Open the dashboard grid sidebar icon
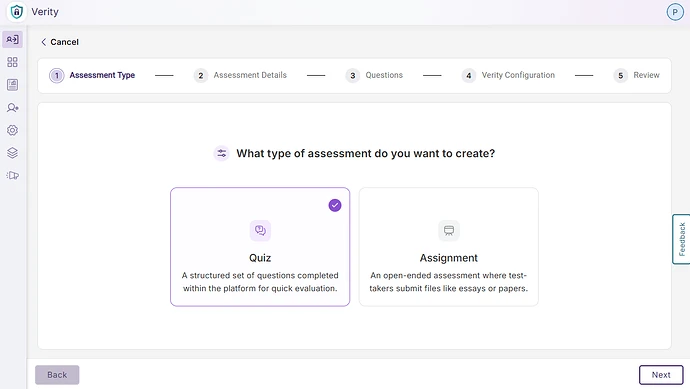Screen dimensions: 690x389 click(x=12, y=62)
